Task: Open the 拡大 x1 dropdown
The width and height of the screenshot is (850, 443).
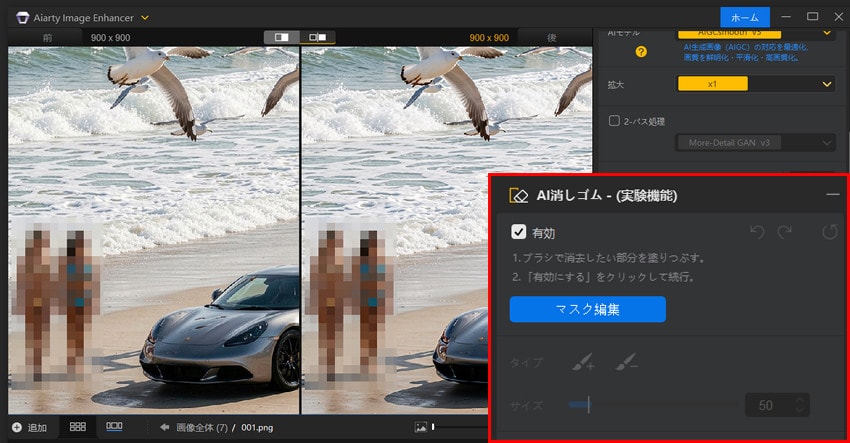Action: [x=755, y=84]
